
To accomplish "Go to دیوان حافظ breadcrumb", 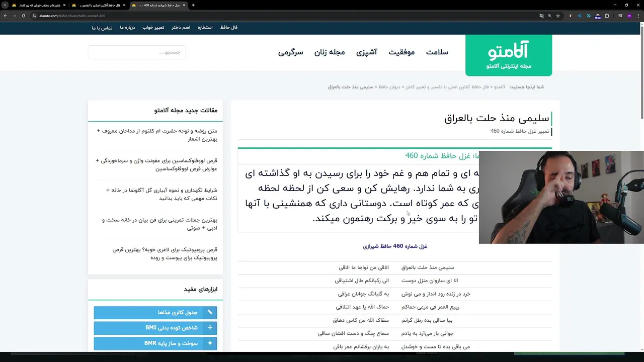I will click(390, 87).
